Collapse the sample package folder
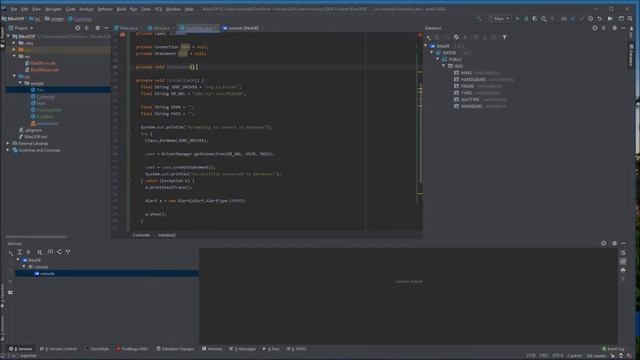The image size is (640, 360). point(20,83)
